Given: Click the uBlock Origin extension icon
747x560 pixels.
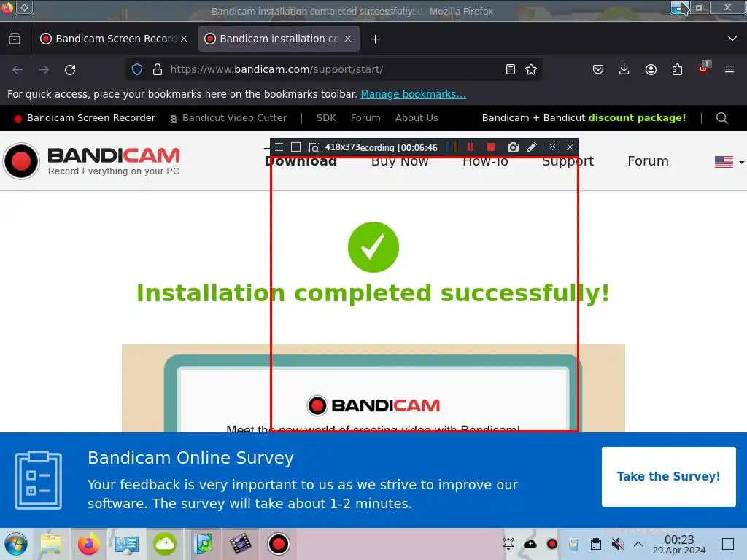Looking at the screenshot, I should [x=704, y=69].
